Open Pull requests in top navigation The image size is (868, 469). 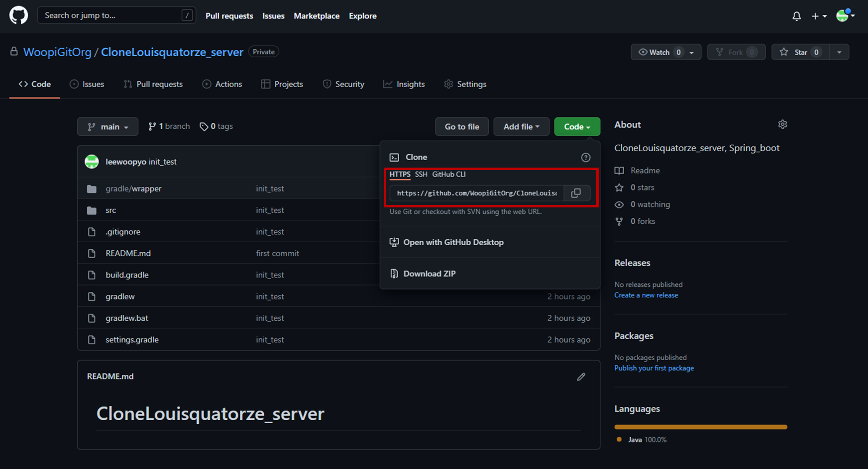tap(229, 16)
